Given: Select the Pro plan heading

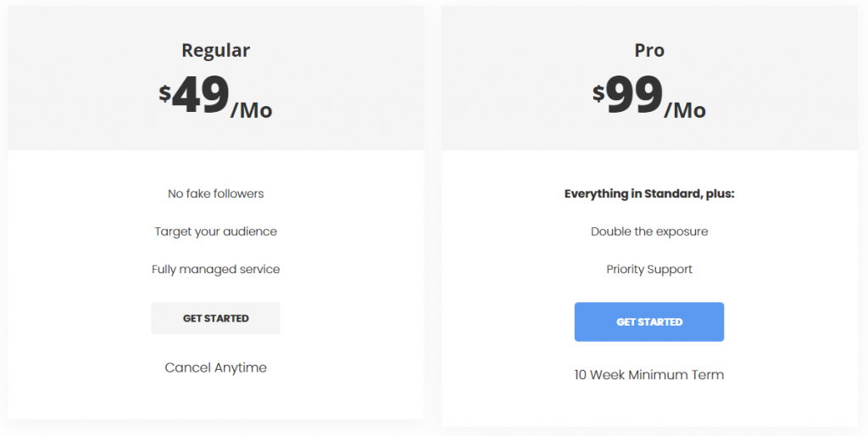Looking at the screenshot, I should click(x=649, y=50).
